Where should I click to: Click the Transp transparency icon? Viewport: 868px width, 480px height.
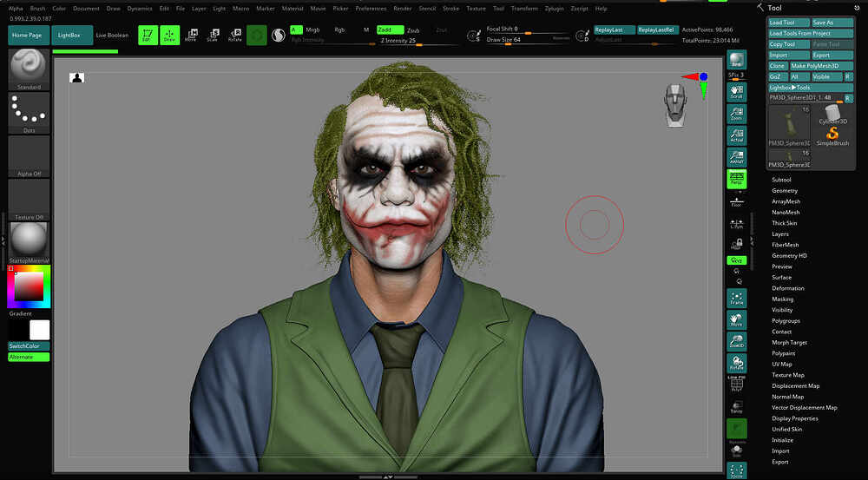click(736, 406)
